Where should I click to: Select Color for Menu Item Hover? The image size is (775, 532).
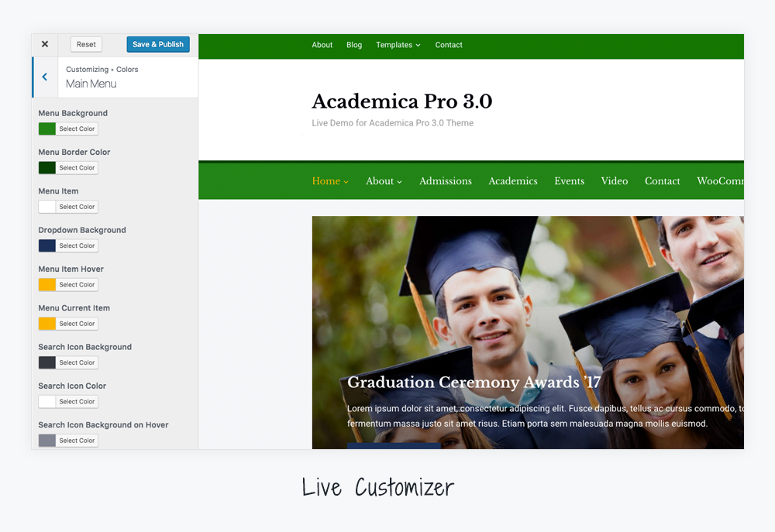click(77, 285)
